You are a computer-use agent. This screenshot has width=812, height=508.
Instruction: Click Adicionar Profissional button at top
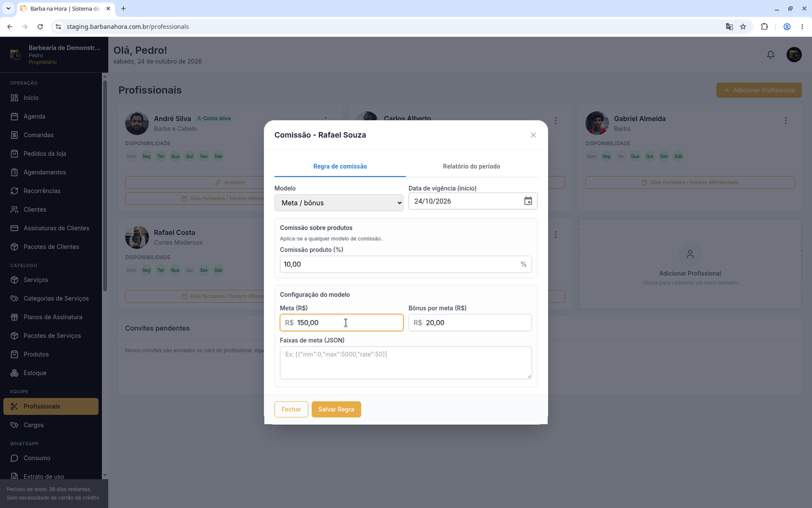point(759,90)
